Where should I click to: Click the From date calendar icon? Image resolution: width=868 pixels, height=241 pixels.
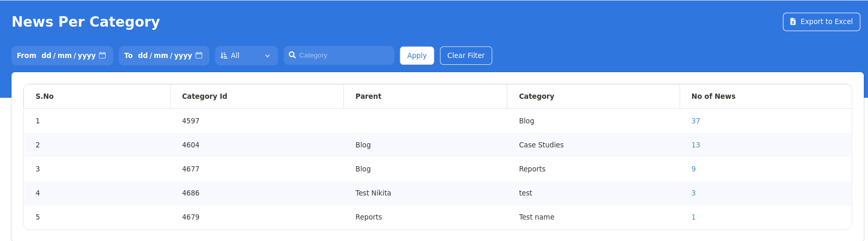[103, 55]
